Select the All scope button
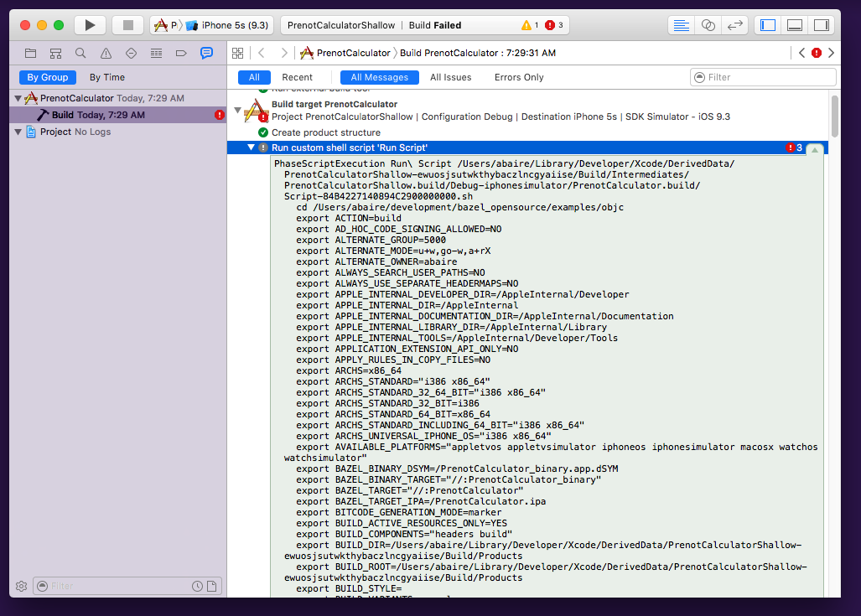Image resolution: width=861 pixels, height=616 pixels. point(254,77)
